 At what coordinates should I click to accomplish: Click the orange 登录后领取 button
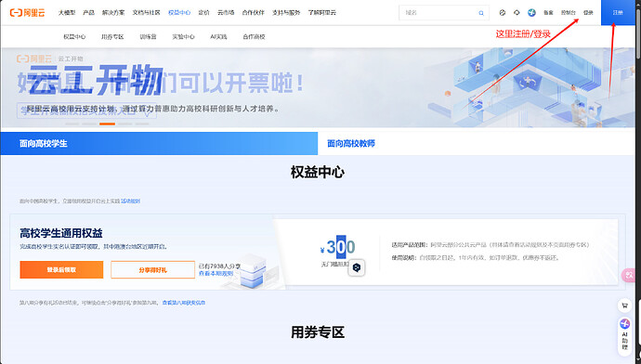click(61, 269)
